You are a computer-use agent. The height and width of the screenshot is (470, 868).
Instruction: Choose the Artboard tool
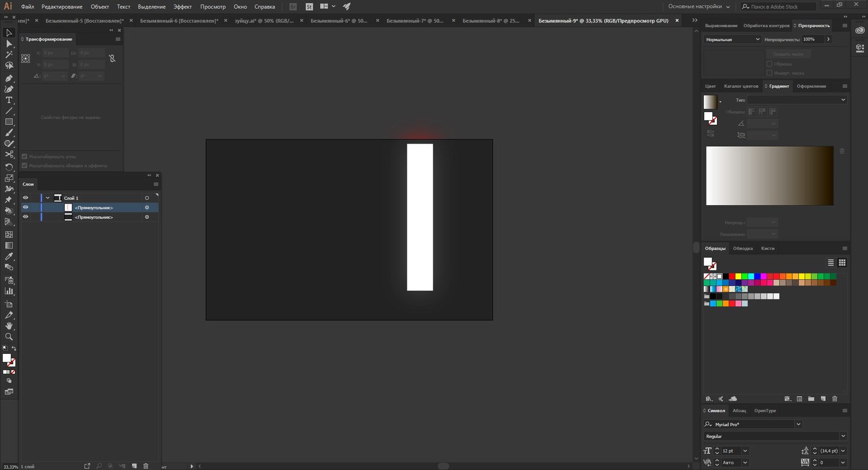pos(9,304)
